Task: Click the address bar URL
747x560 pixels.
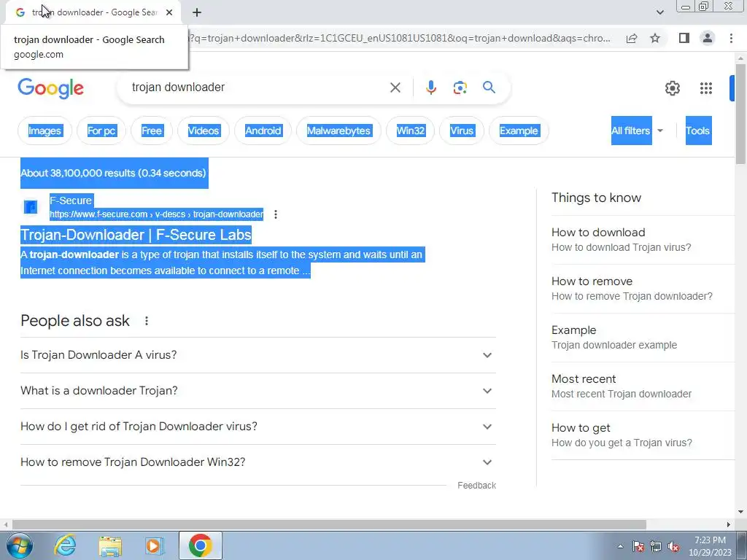Action: pyautogui.click(x=400, y=38)
